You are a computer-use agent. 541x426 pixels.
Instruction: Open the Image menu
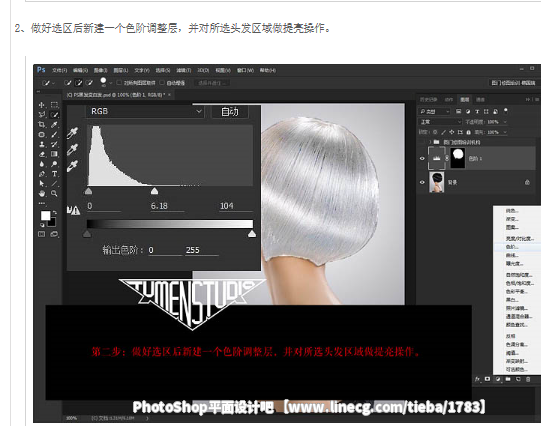100,70
